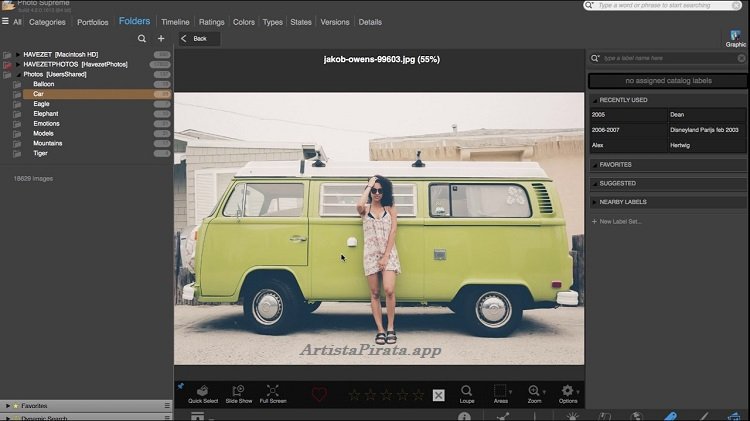The width and height of the screenshot is (750, 421).
Task: Expand the HAVEZET Macintosh HD folder
Action: point(17,54)
